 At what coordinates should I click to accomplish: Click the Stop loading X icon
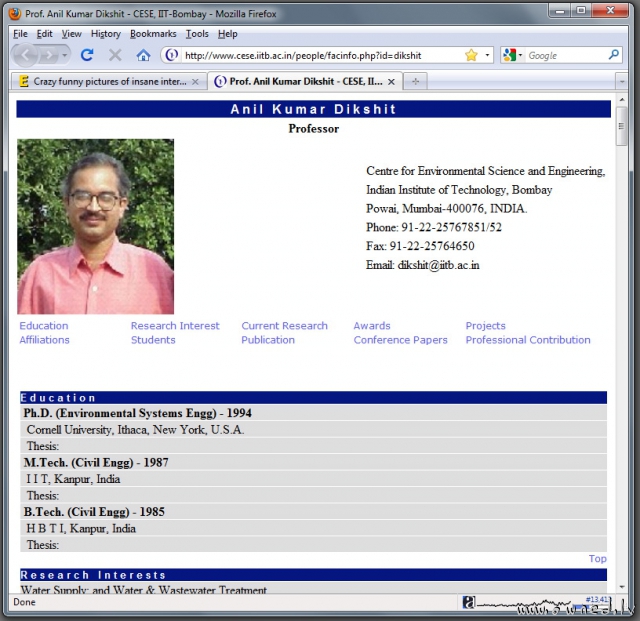115,55
